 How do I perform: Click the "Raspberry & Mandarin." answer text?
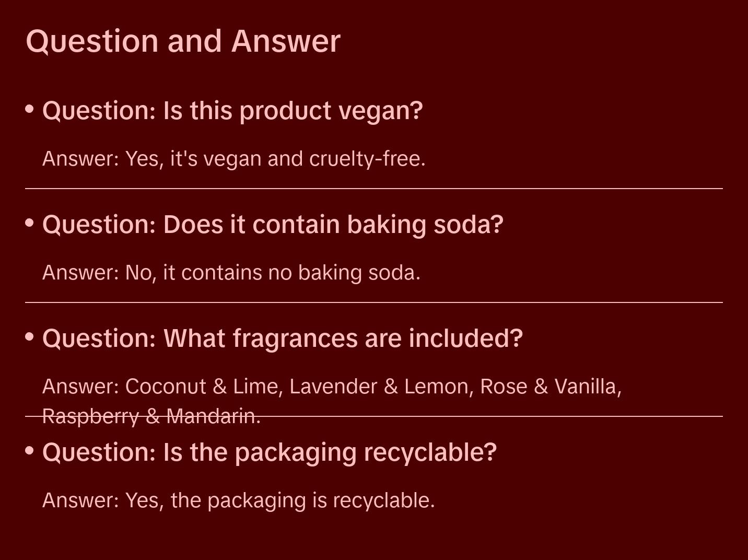151,417
